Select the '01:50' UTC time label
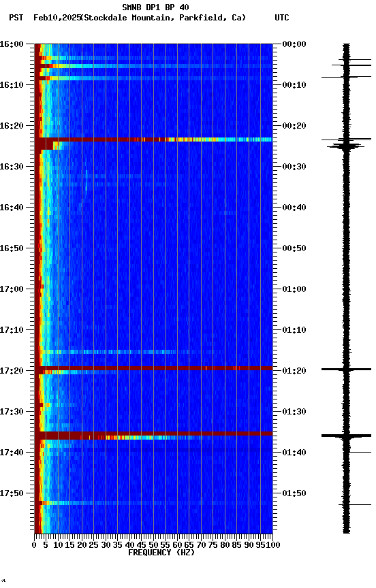 click(x=294, y=493)
